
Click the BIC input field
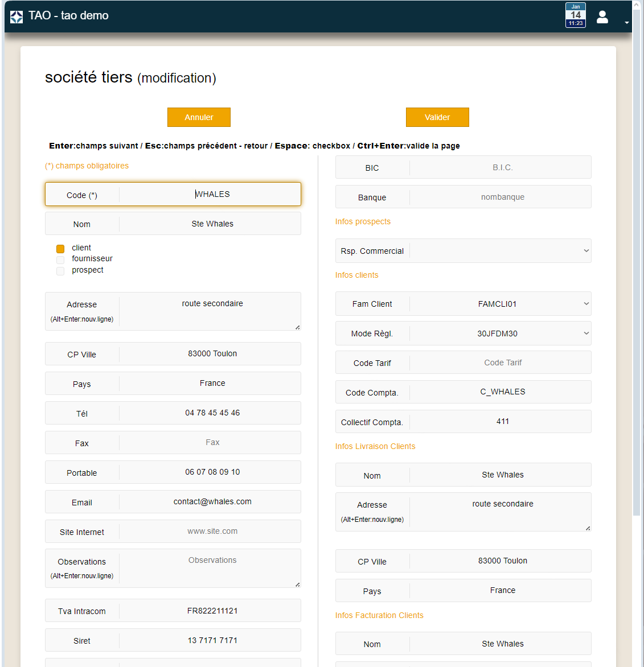point(500,168)
